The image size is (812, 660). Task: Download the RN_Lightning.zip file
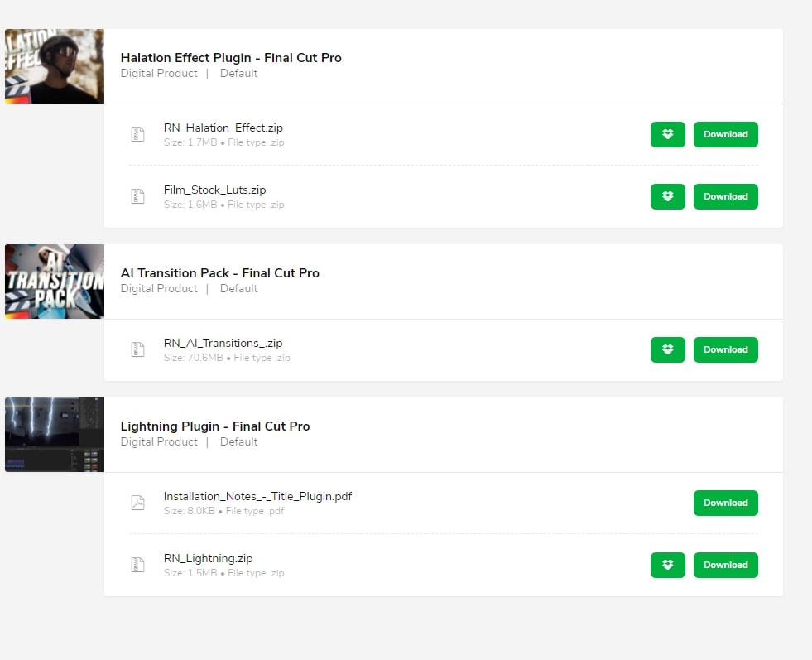point(725,565)
